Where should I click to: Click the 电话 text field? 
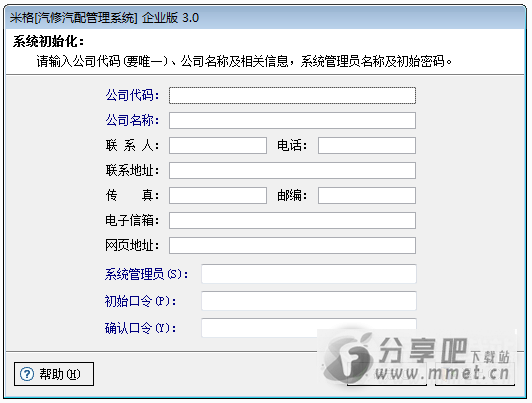[367, 146]
